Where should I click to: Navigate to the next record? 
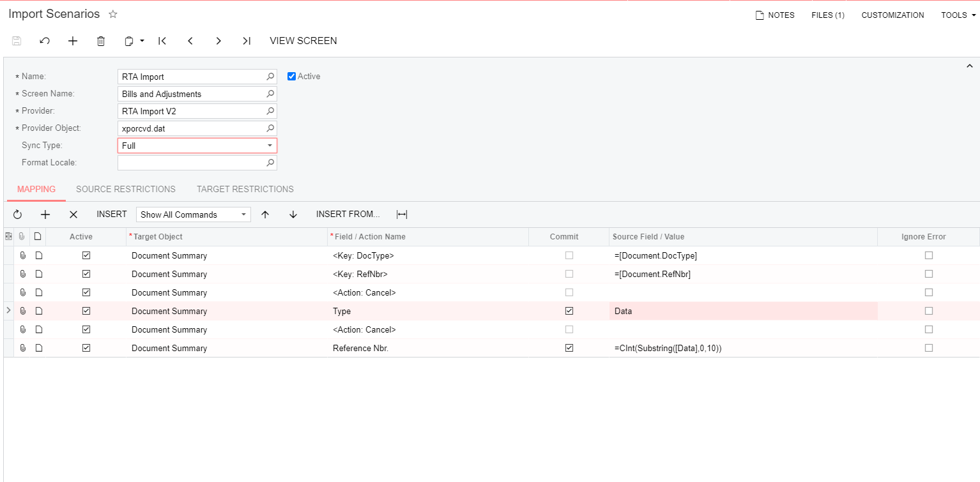(x=218, y=41)
